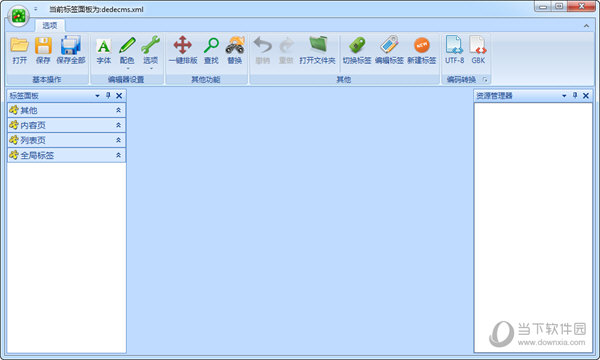Create a tag with 新建标签

422,50
